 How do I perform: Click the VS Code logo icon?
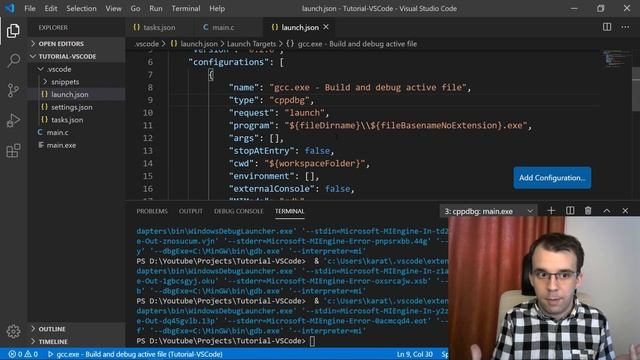(x=10, y=8)
